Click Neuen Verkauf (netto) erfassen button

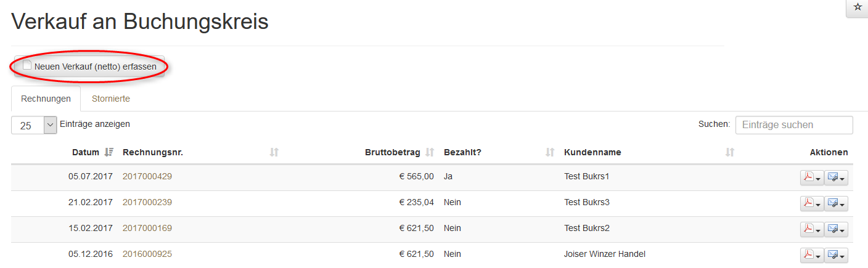coord(89,67)
